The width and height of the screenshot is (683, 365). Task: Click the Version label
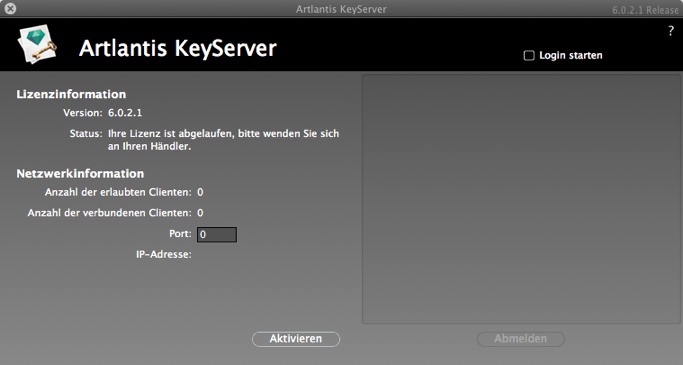pos(83,113)
